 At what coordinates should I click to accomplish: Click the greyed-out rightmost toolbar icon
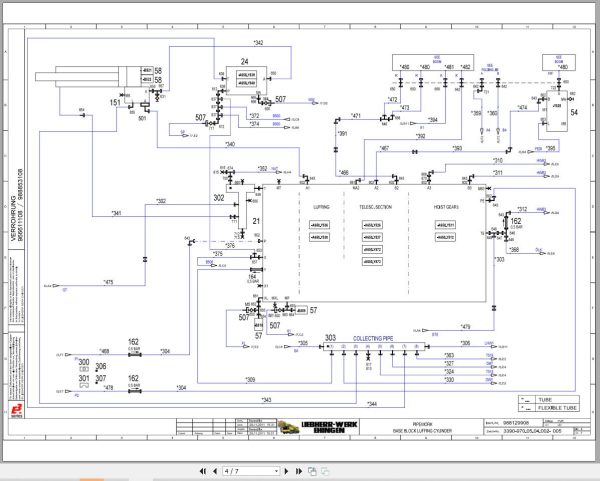(325, 471)
